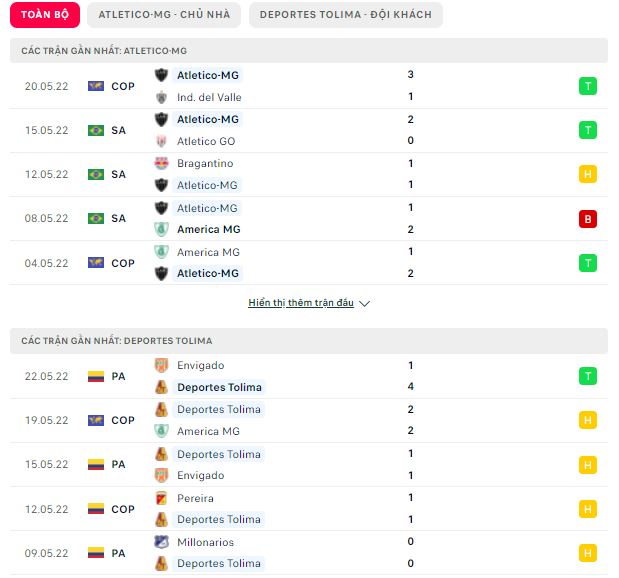
Task: Click green T badge for Envigado match
Action: tap(588, 376)
